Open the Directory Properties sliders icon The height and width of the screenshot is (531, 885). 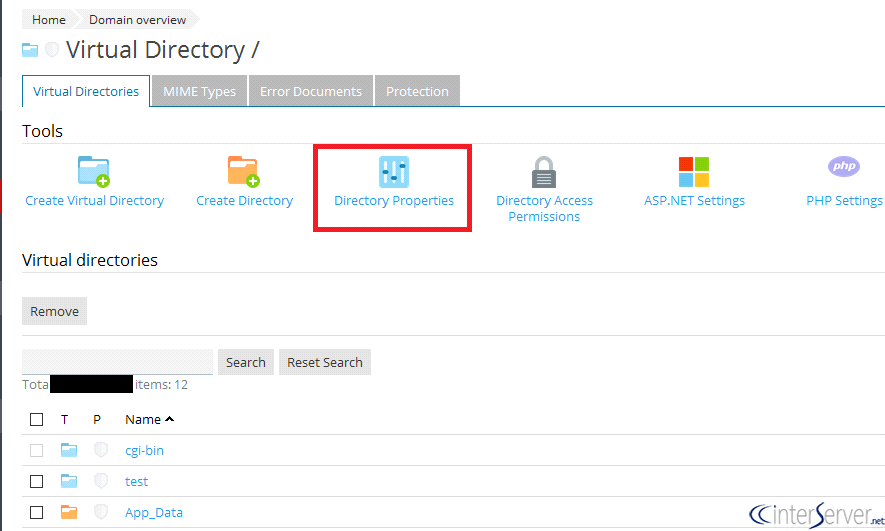[x=394, y=172]
